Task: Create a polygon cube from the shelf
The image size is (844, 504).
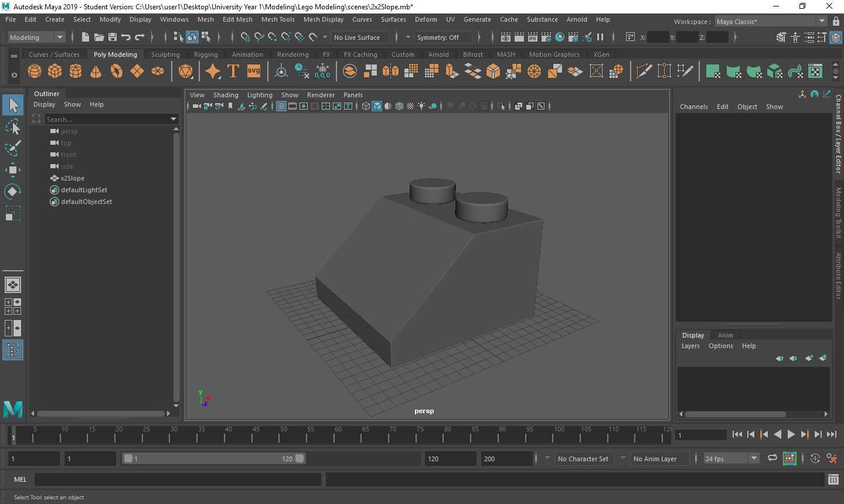Action: click(55, 71)
